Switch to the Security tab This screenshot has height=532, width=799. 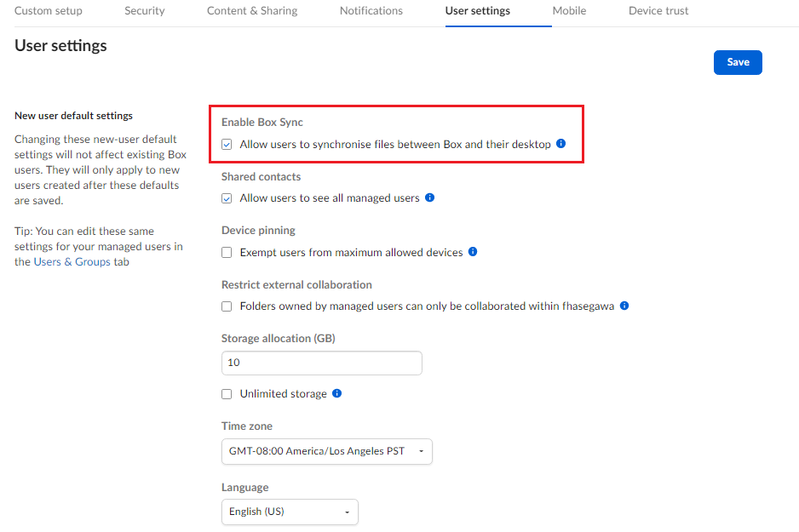144,11
